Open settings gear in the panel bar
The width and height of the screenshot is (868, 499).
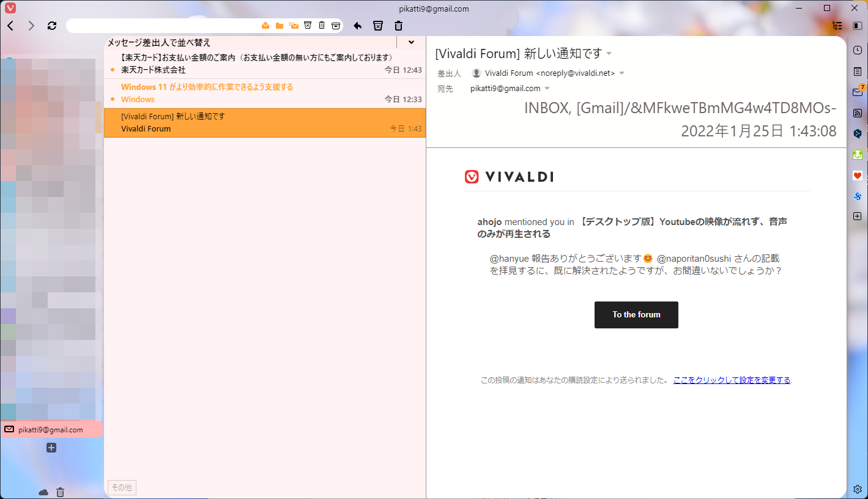858,489
